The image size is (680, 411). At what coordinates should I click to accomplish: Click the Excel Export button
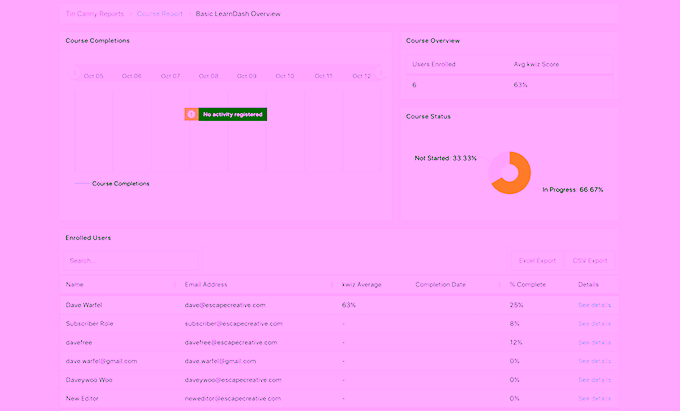pyautogui.click(x=537, y=261)
